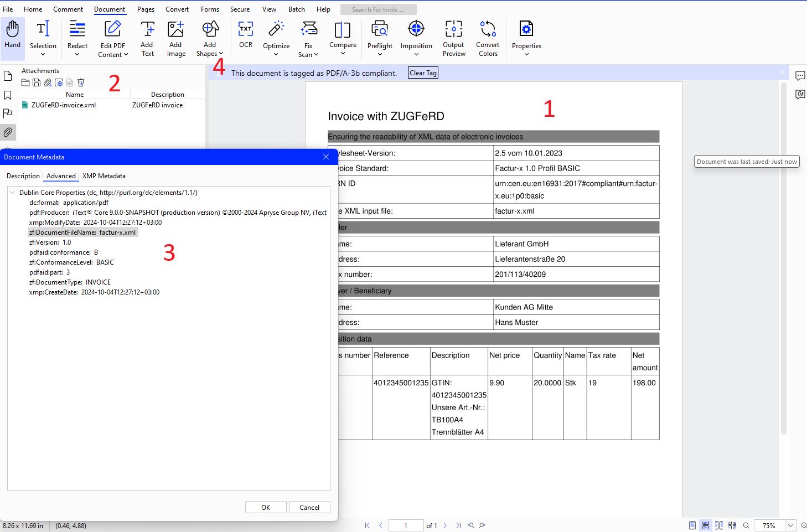Image resolution: width=807 pixels, height=532 pixels.
Task: Expand the Properties dropdown arrow
Action: click(x=526, y=54)
